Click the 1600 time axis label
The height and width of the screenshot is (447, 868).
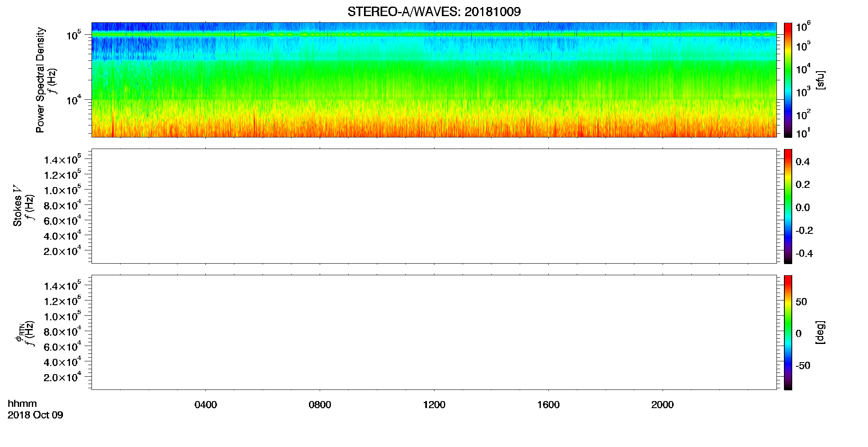[548, 405]
